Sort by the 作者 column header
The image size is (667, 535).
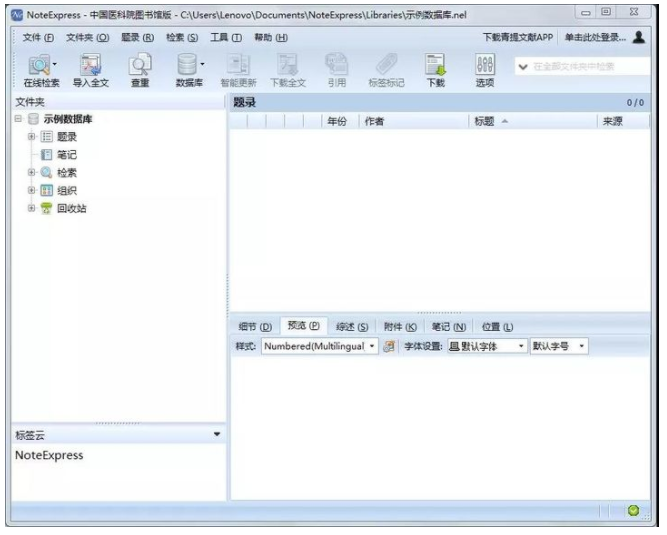(x=414, y=121)
